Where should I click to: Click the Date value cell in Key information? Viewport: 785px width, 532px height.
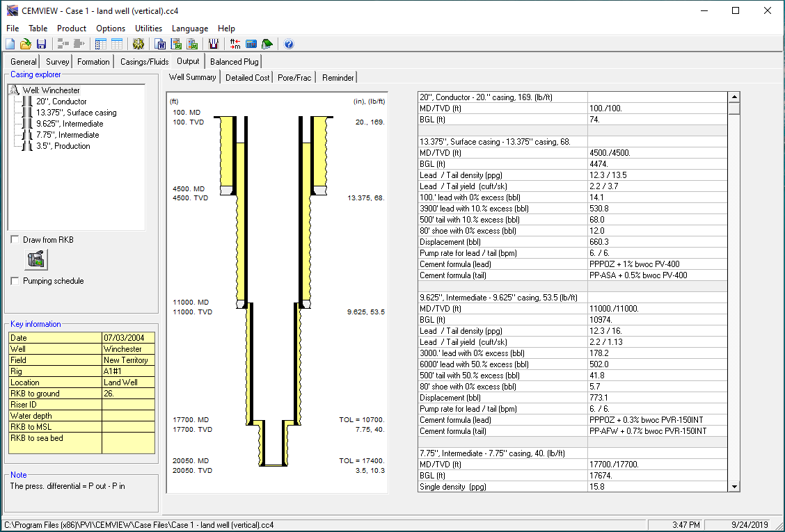coord(129,338)
